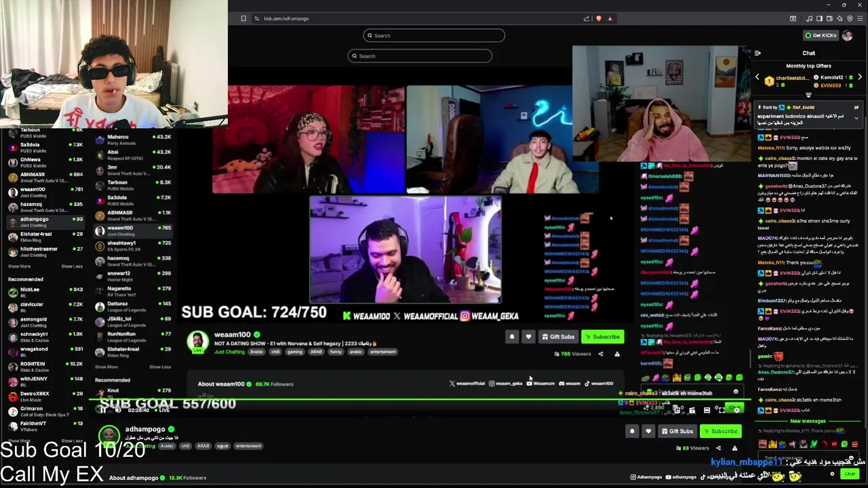Open asmongold in Recommended list

(x=45, y=322)
